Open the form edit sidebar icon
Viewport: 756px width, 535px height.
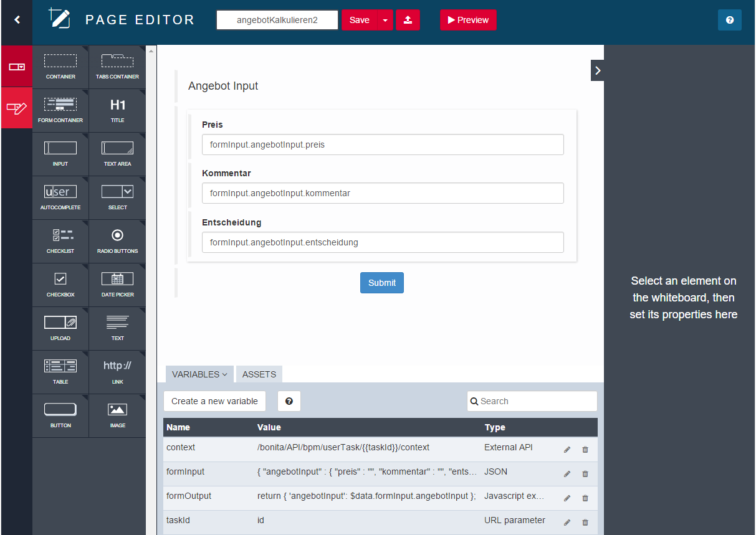(x=17, y=108)
